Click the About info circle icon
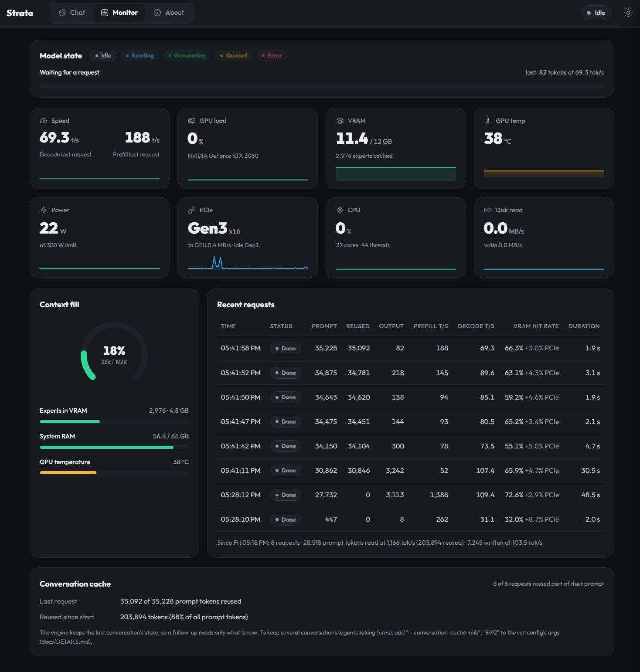Image resolution: width=640 pixels, height=672 pixels. tap(157, 13)
